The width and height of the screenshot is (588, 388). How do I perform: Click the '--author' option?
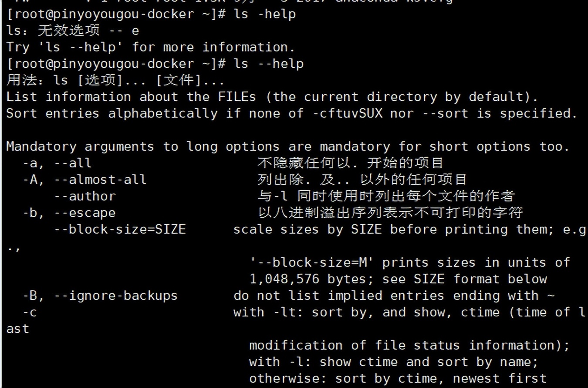click(85, 196)
